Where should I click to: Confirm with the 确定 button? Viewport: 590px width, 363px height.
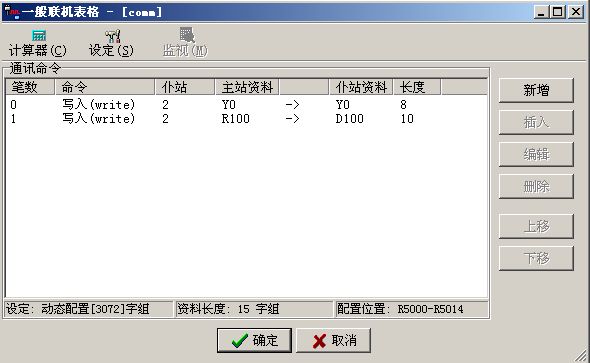click(x=254, y=340)
